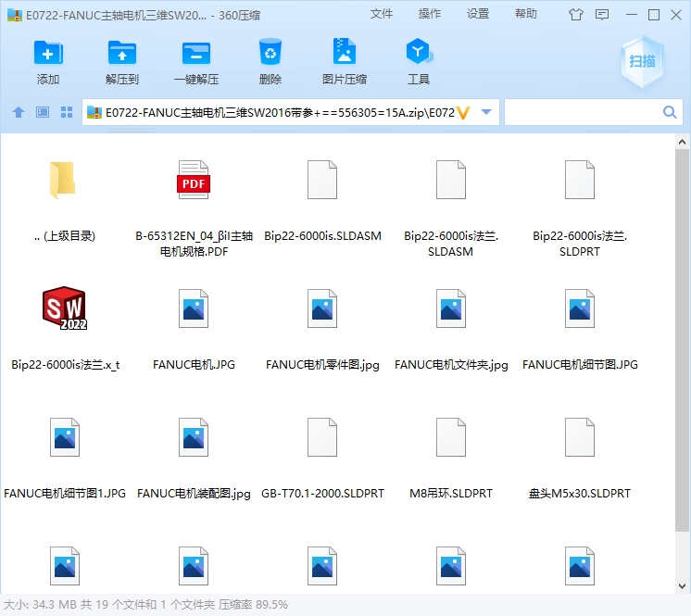Open the 图片压缩 image compression tool
The height and width of the screenshot is (616, 691).
[x=345, y=52]
